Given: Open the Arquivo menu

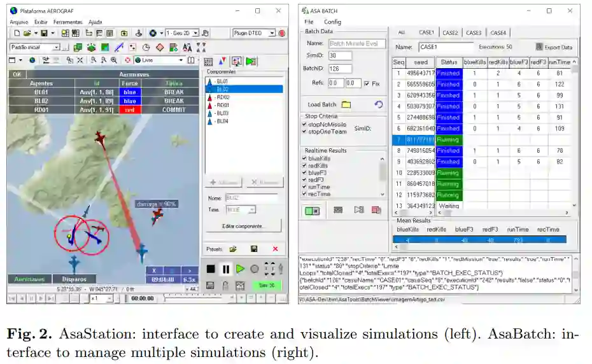Looking at the screenshot, I should click(x=19, y=22).
